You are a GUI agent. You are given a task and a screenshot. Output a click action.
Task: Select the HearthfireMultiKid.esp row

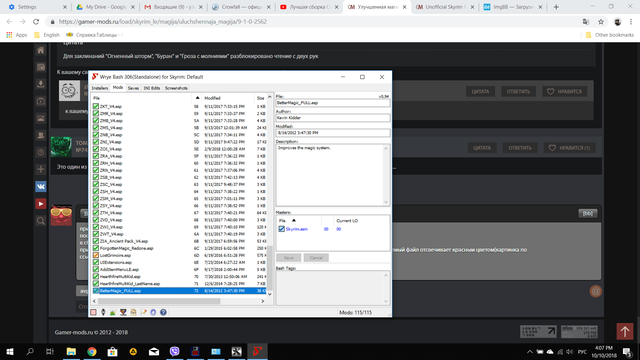[x=180, y=276]
